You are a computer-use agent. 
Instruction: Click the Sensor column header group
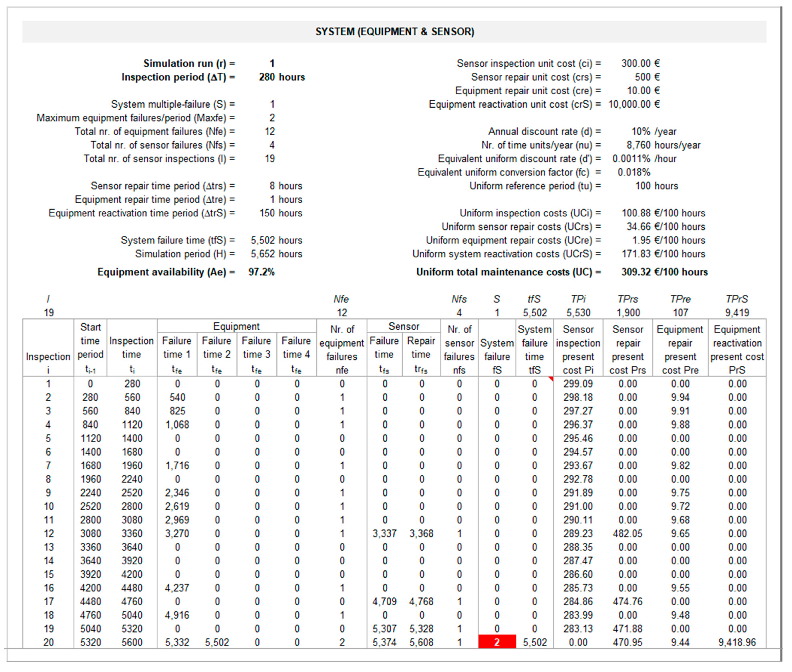[x=404, y=326]
